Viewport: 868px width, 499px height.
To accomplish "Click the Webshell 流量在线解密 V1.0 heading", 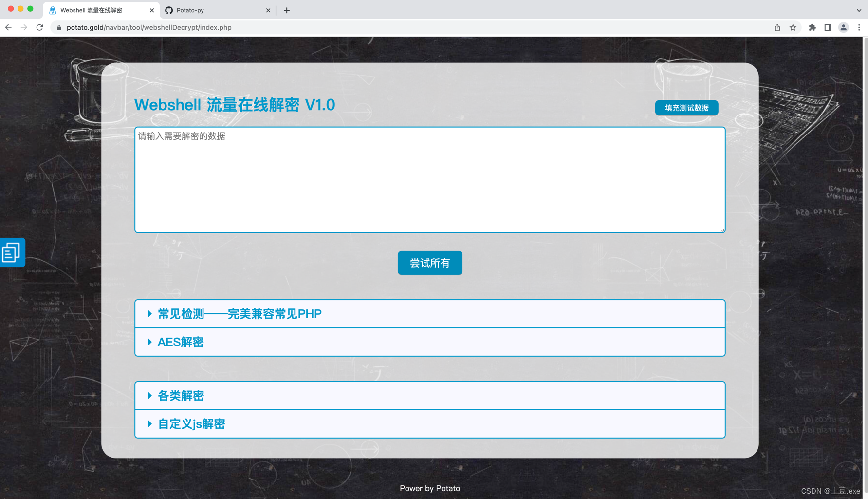I will coord(235,105).
